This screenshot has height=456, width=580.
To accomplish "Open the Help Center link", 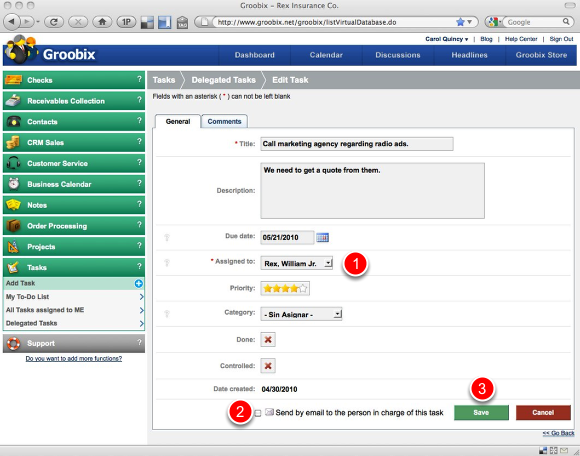I will point(521,39).
